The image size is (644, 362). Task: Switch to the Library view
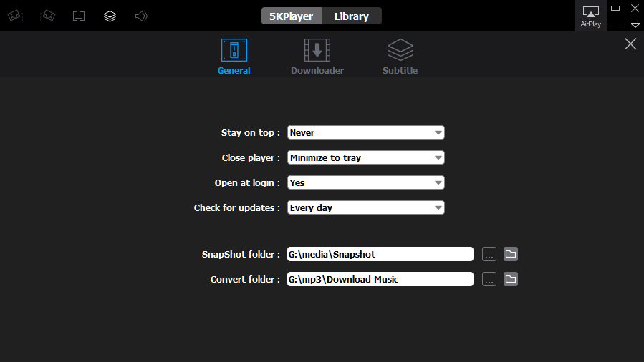coord(352,16)
